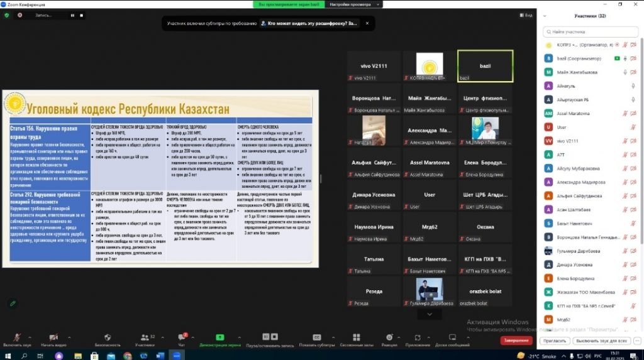Screen dimensions: 644x360
Task: Open the Чат chat icon
Action: [181, 338]
